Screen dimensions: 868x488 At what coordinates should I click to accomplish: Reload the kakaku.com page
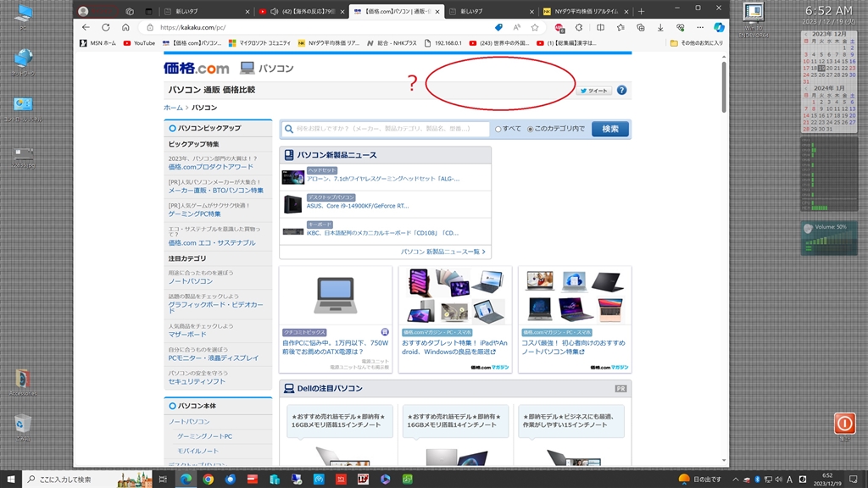[105, 27]
